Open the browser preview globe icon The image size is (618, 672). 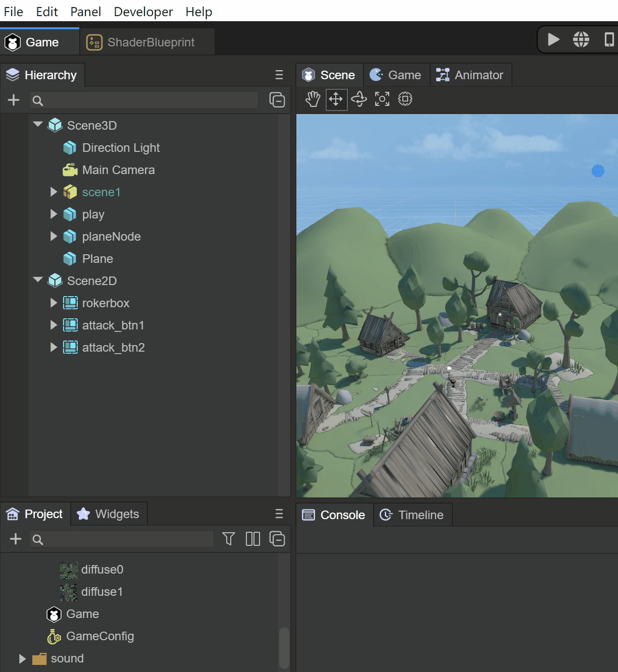click(x=581, y=39)
